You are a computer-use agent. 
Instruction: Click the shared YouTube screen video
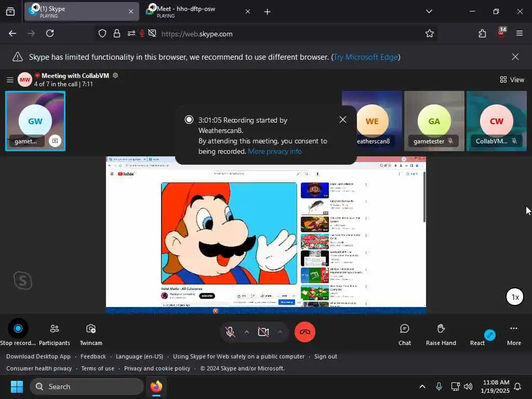click(x=229, y=233)
